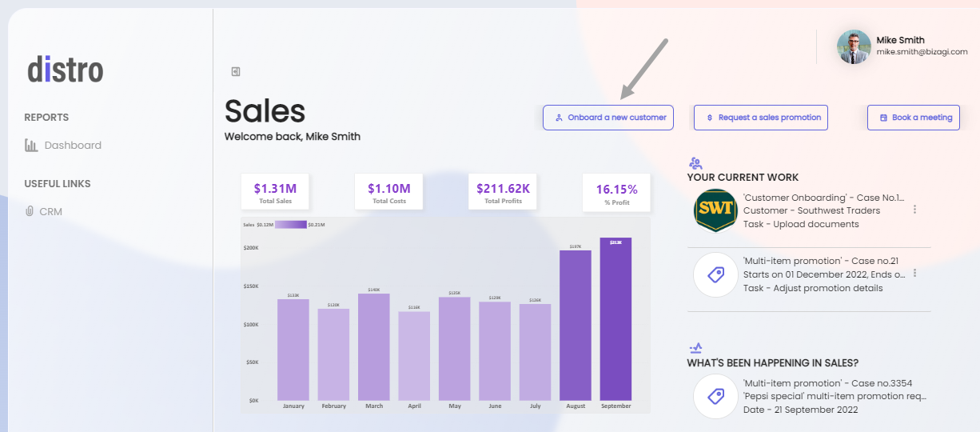Select the March bar in the chart
Viewport: 980px width, 432px height.
point(374,347)
